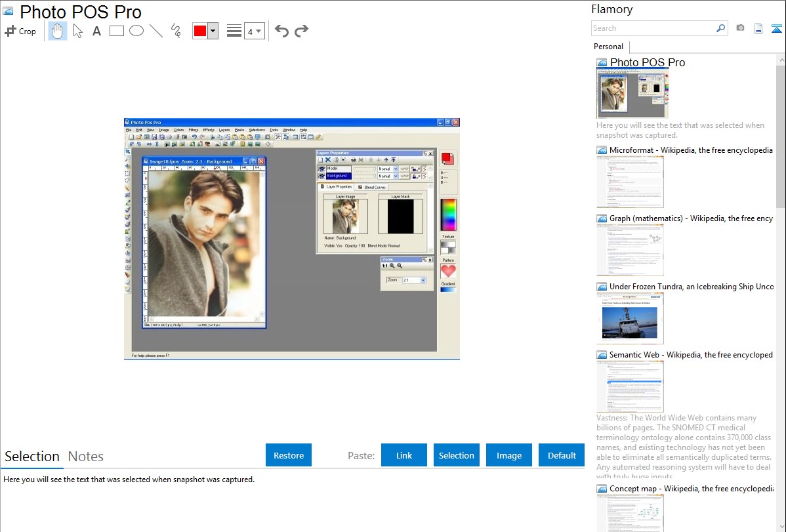This screenshot has height=532, width=786.
Task: Undo the last annotation
Action: 281,31
